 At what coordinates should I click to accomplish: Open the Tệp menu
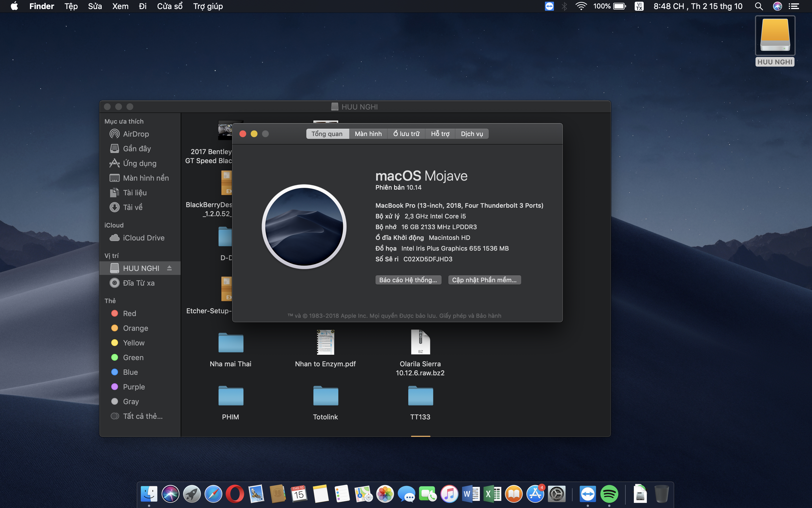(71, 6)
